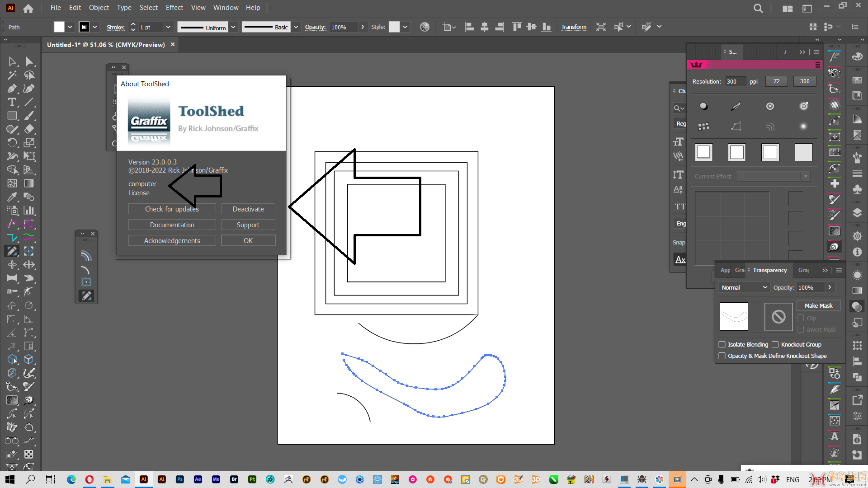Open the Layers panel icon in right dock
This screenshot has height=488, width=868.
click(x=857, y=213)
